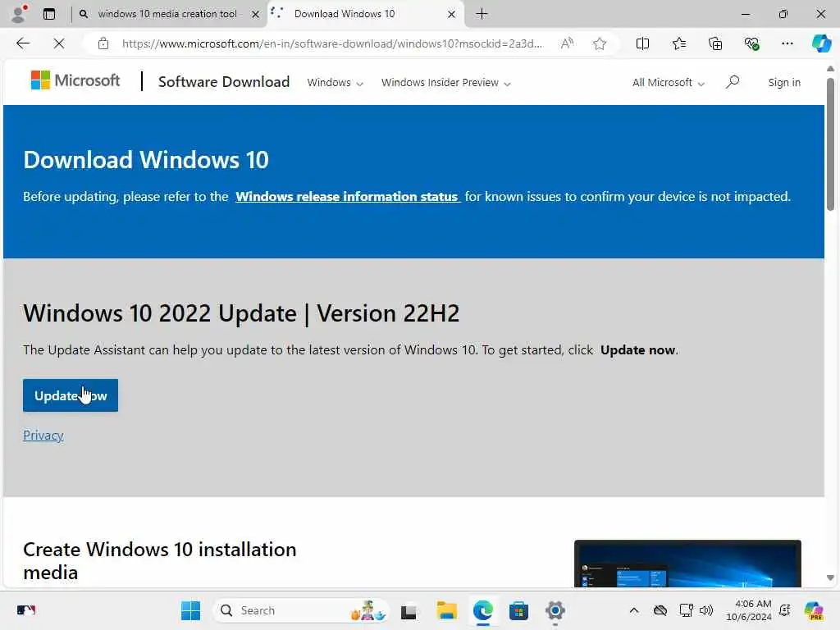Open Copilot preview taskbar icon
This screenshot has height=630, width=840.
point(814,610)
